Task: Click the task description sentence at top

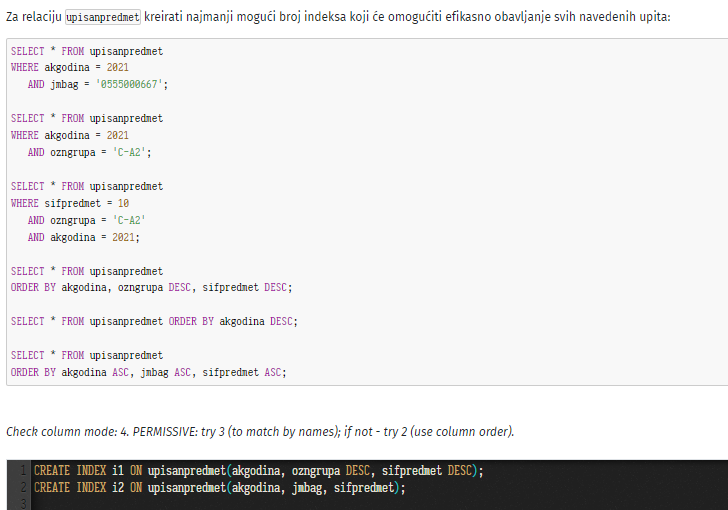Action: click(338, 17)
